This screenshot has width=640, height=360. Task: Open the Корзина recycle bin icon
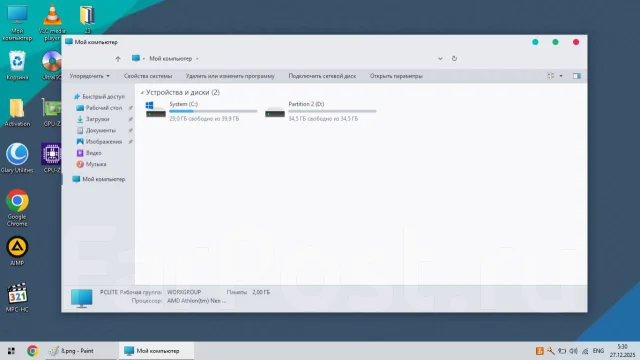[x=17, y=65]
